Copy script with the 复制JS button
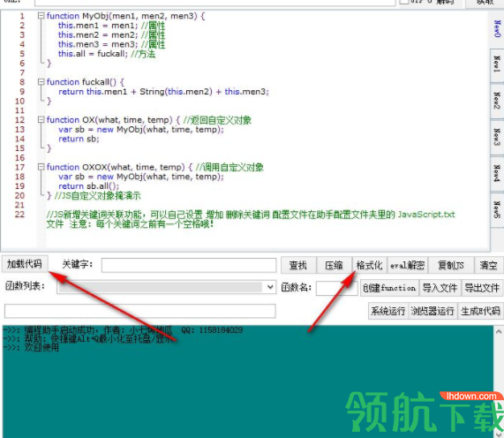 (451, 265)
